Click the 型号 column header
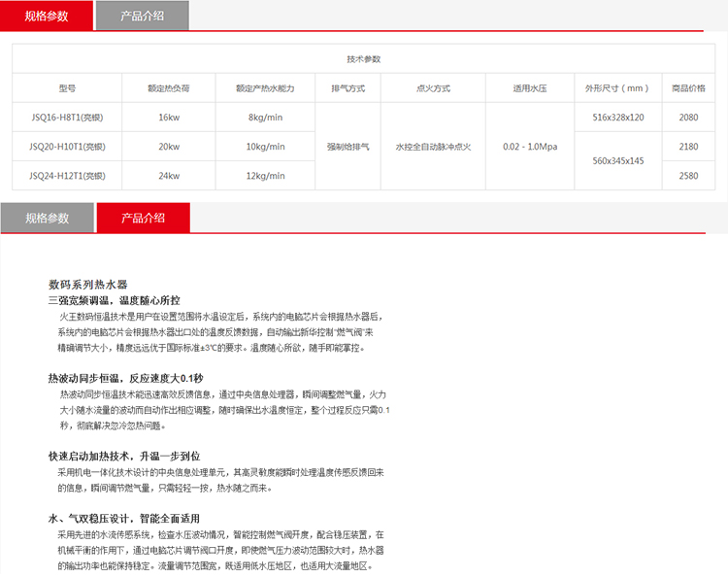This screenshot has height=578, width=728. tap(67, 88)
